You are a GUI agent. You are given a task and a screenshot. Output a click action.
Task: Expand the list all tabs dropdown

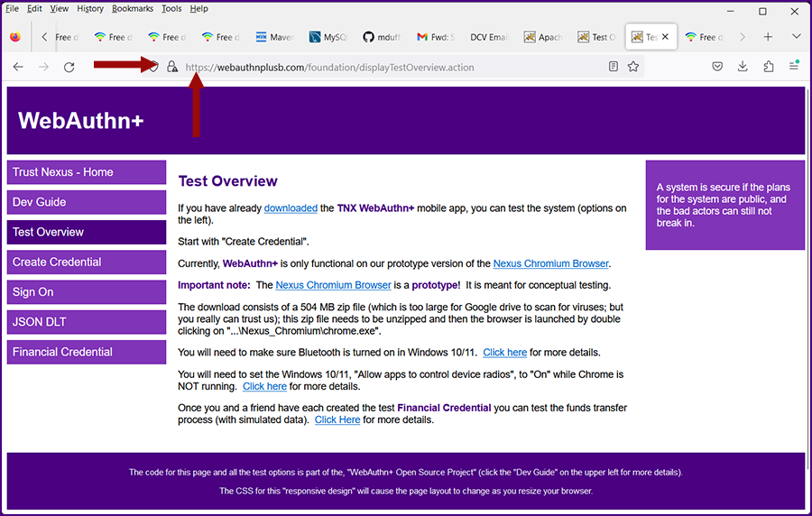(x=796, y=37)
